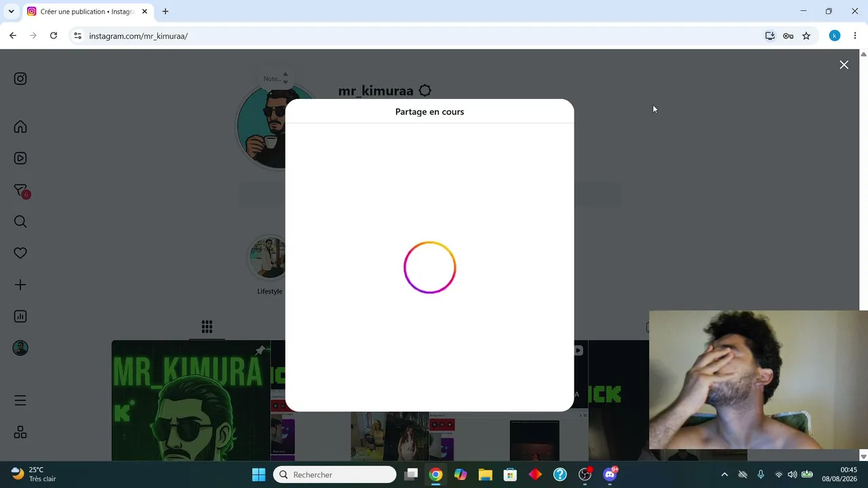Click the Instagram logo in the sidebar
Image resolution: width=868 pixels, height=488 pixels.
(20, 79)
